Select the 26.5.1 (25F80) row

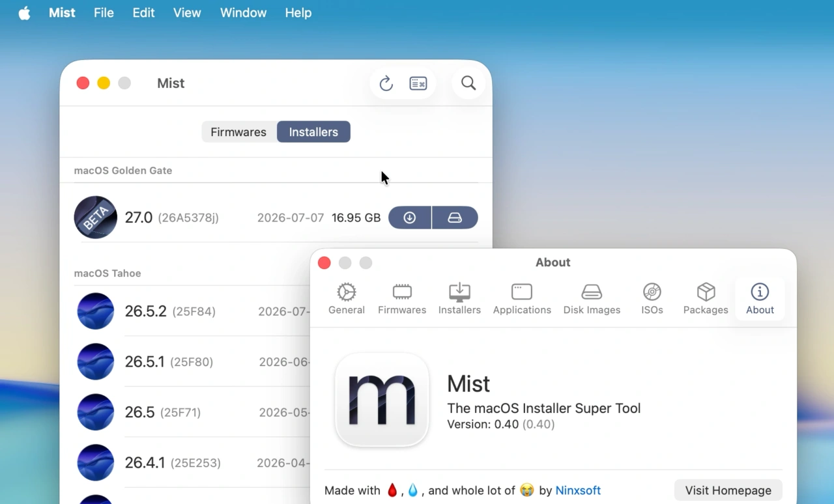pyautogui.click(x=193, y=361)
